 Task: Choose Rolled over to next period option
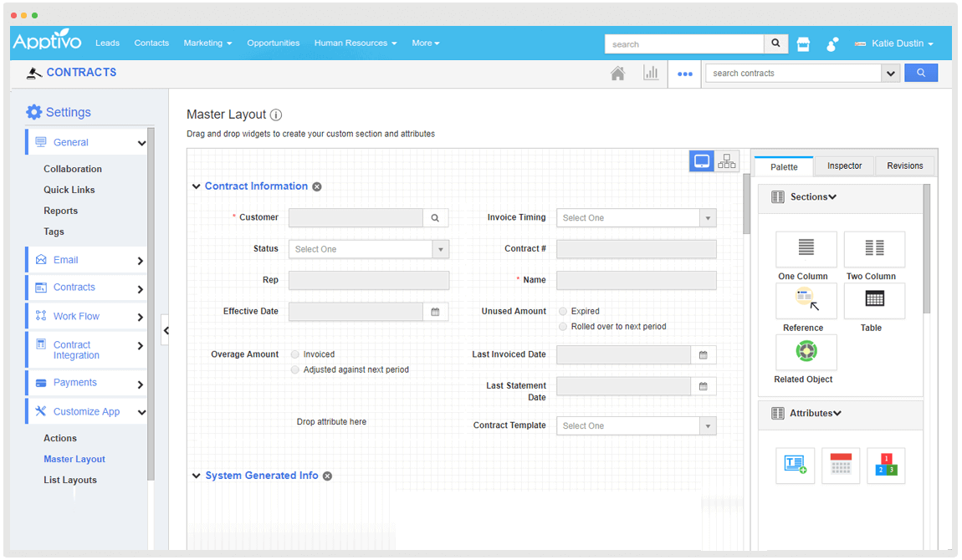click(x=563, y=327)
